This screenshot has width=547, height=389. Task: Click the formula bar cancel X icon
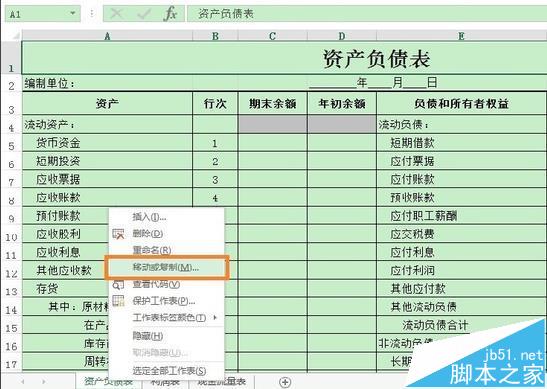pyautogui.click(x=117, y=14)
